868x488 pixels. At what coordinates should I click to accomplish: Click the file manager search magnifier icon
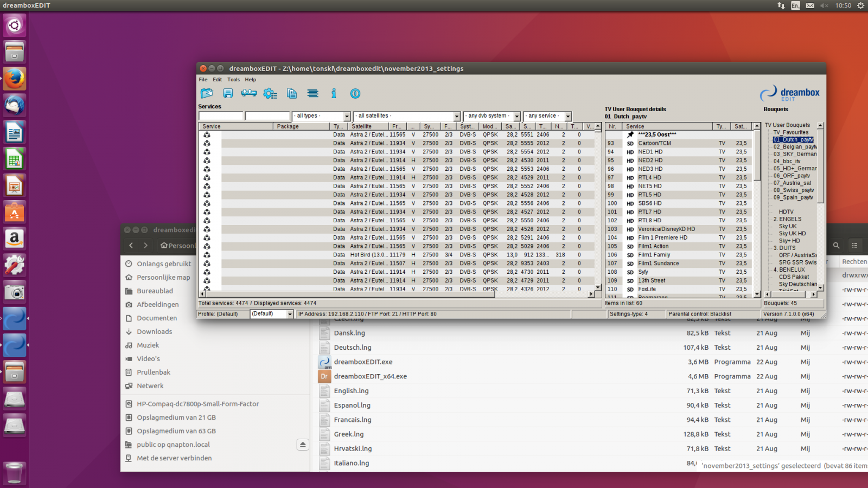(837, 246)
